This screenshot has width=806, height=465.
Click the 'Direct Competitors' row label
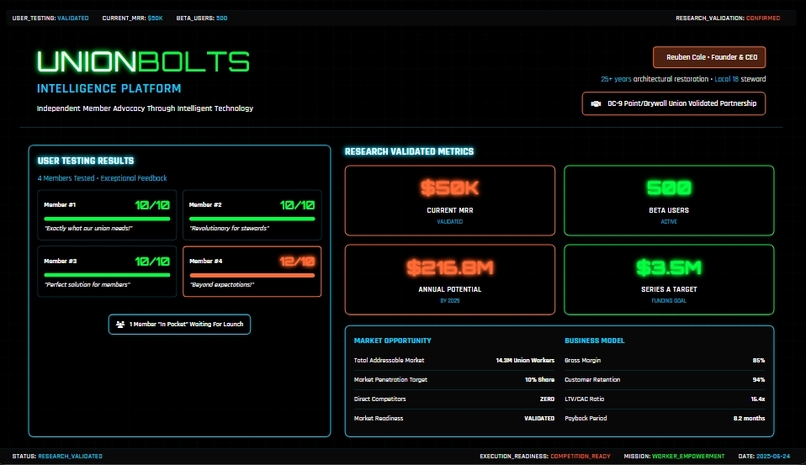pyautogui.click(x=379, y=399)
